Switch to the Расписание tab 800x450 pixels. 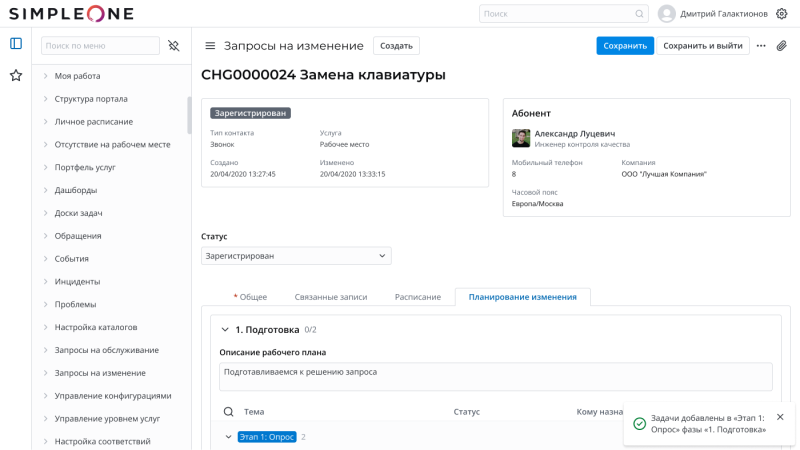click(417, 297)
